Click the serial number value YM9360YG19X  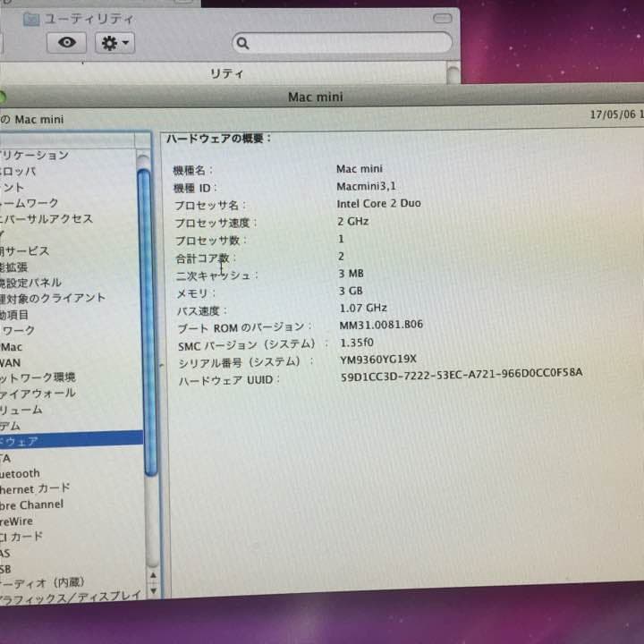[x=378, y=361]
